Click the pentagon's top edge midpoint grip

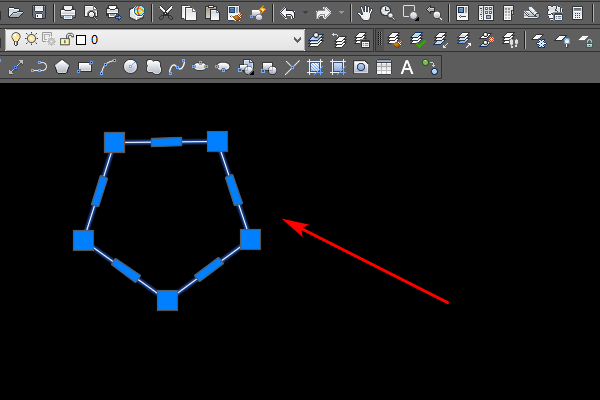(166, 142)
